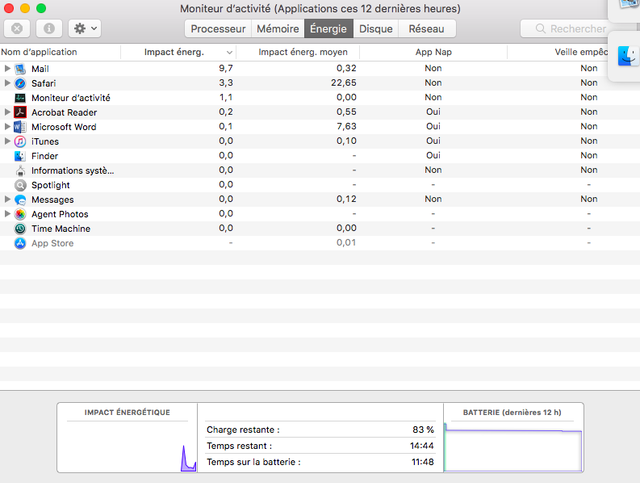Click the App Store icon
Image resolution: width=640 pixels, height=483 pixels.
(x=20, y=243)
